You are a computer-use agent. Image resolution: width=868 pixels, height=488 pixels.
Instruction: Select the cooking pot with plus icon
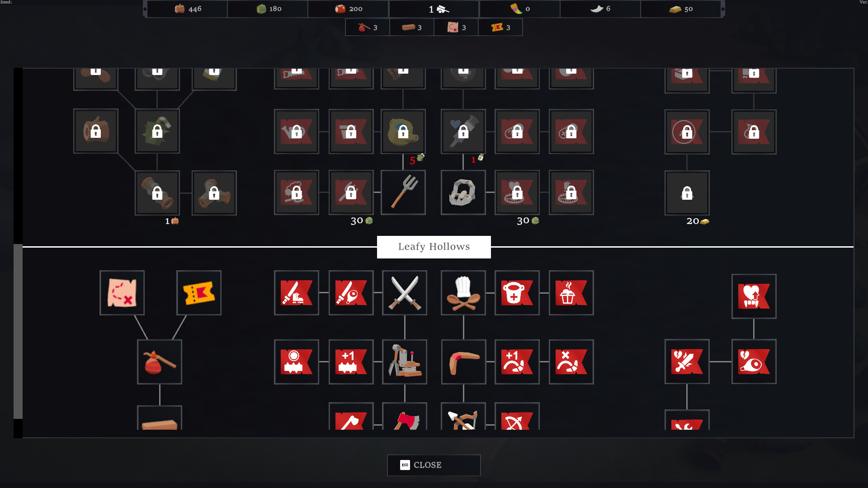click(515, 292)
